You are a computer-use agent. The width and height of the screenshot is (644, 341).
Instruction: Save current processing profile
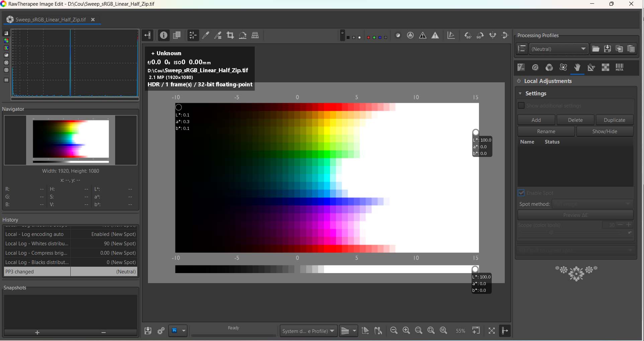tap(608, 49)
